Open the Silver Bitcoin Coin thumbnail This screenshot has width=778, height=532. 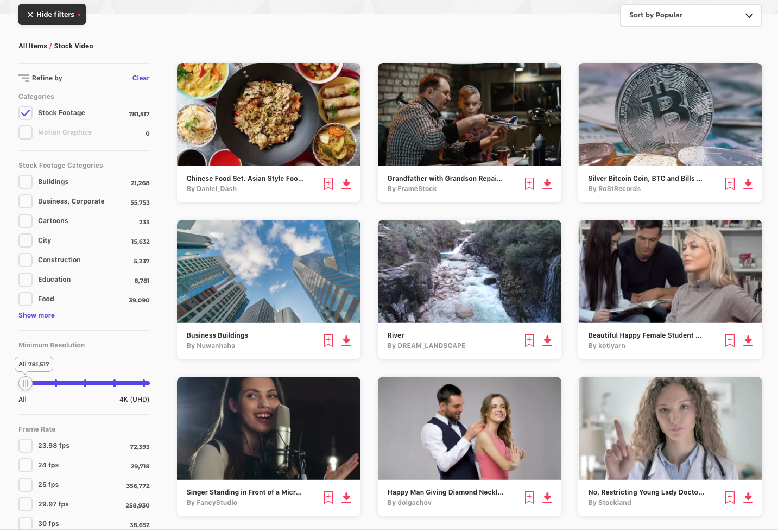click(x=670, y=115)
